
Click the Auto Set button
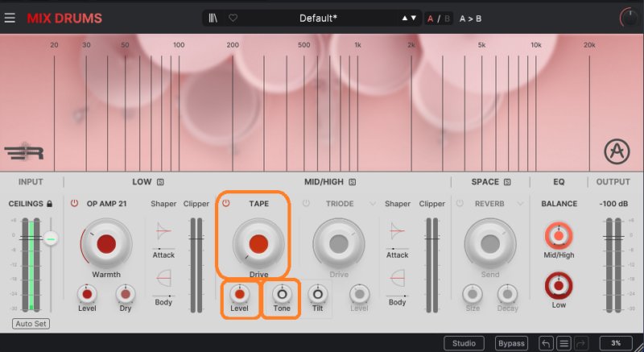coord(29,324)
